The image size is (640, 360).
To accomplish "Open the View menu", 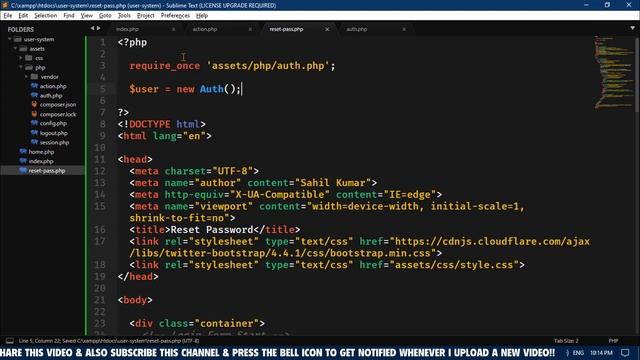I will click(87, 16).
